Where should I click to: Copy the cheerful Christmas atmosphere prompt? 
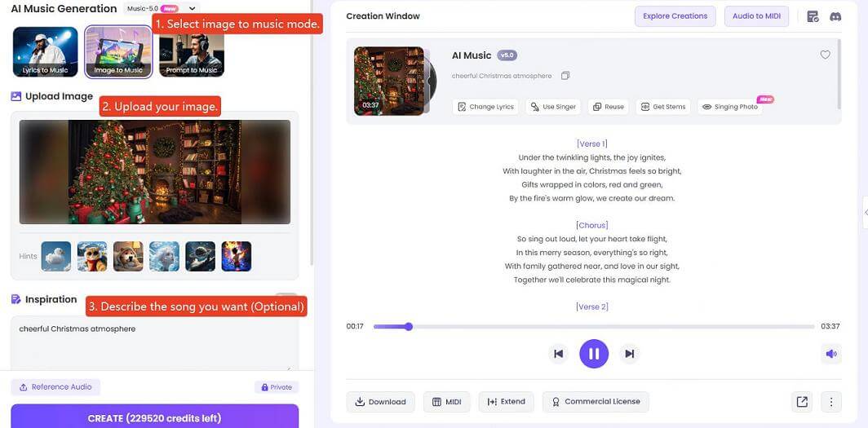(565, 76)
